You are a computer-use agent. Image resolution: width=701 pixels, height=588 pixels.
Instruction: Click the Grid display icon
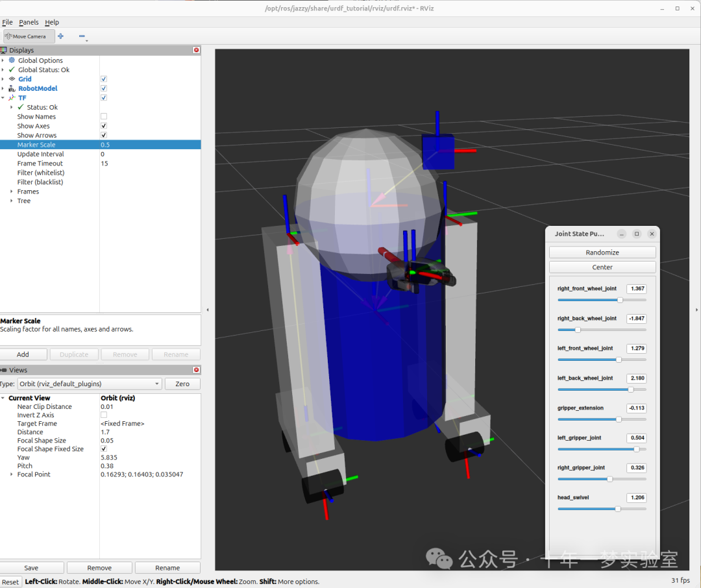12,79
